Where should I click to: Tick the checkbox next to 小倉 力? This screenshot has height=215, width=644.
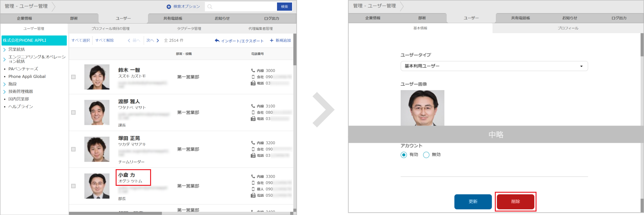click(x=73, y=186)
